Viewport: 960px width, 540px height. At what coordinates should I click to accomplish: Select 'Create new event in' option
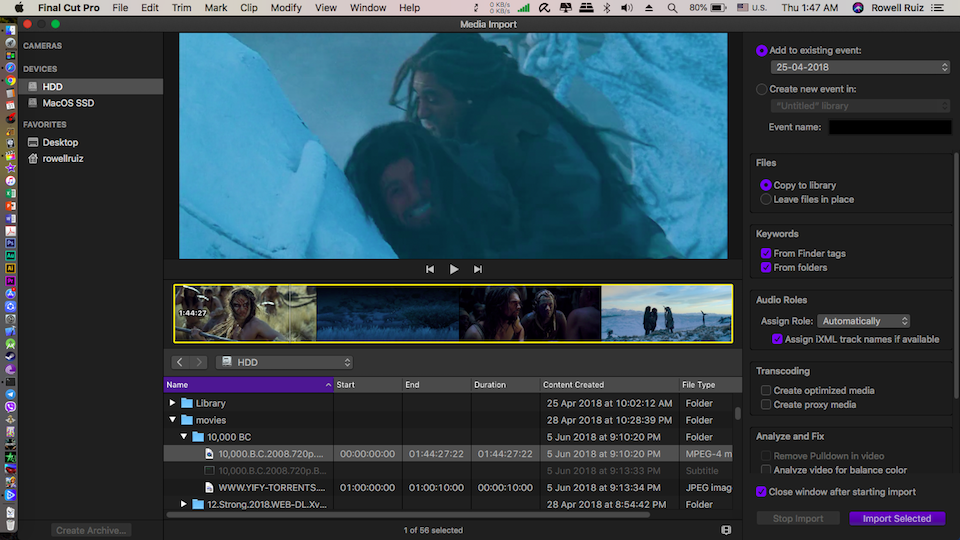point(762,89)
